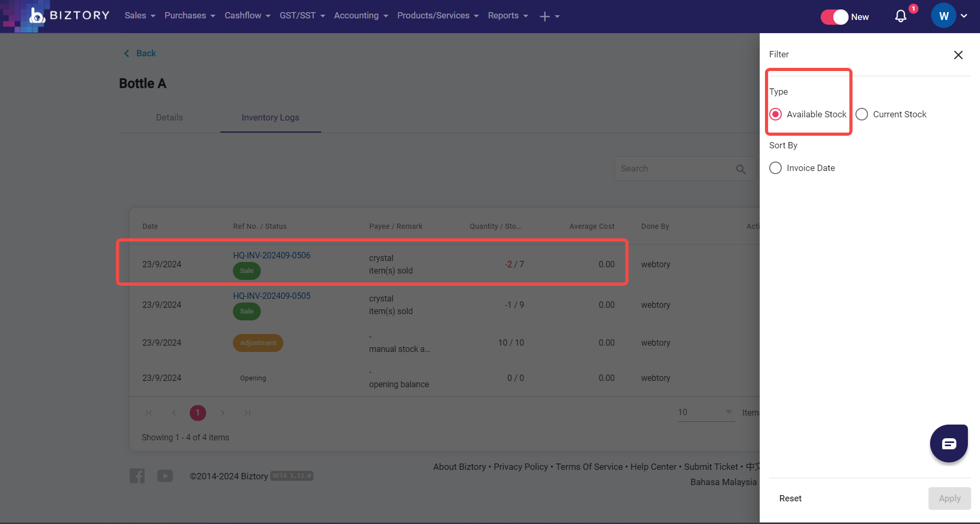This screenshot has height=524, width=980.
Task: Click the Date column header
Action: coord(150,226)
